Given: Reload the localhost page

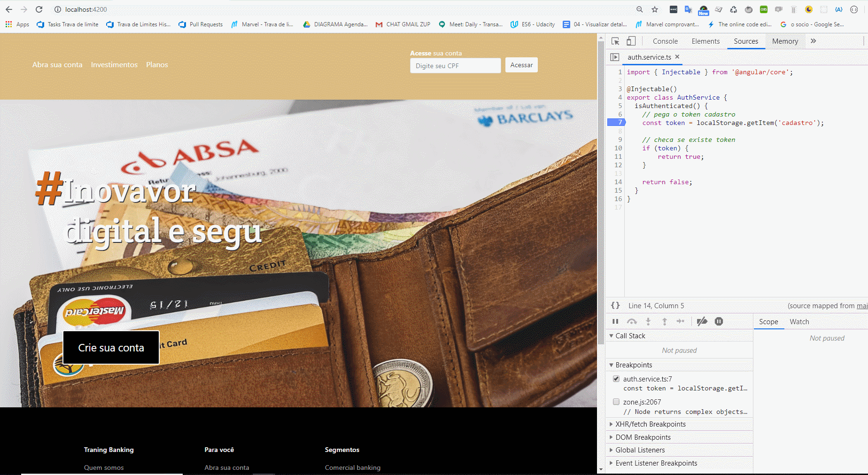Looking at the screenshot, I should [x=39, y=9].
